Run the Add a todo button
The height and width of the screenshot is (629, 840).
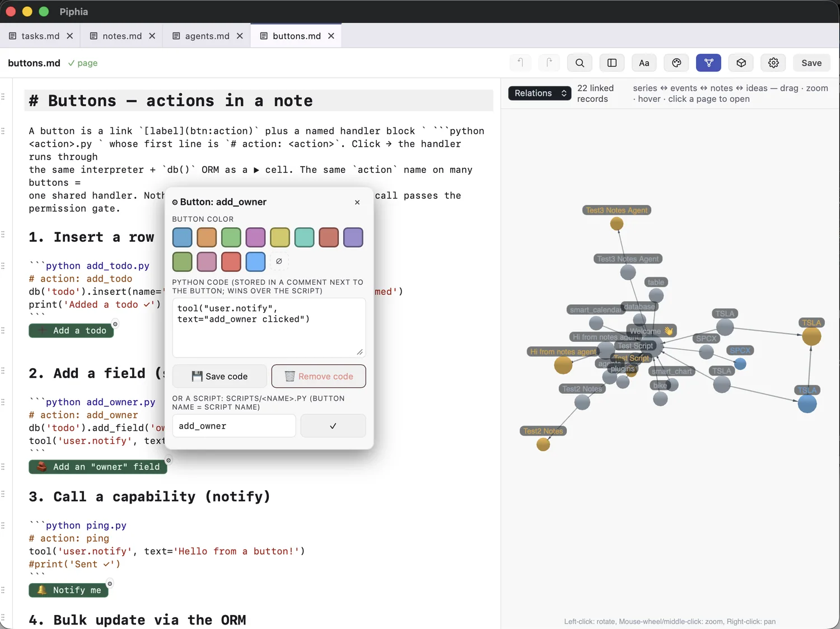pos(71,331)
